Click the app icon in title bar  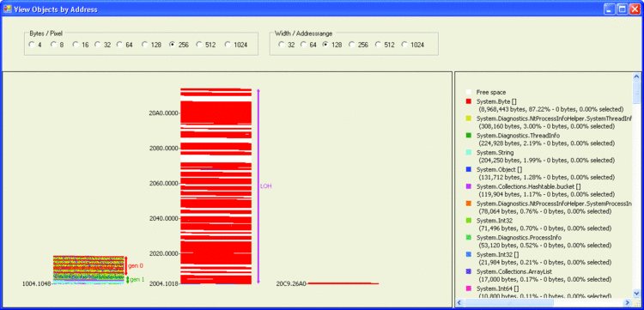tap(7, 9)
